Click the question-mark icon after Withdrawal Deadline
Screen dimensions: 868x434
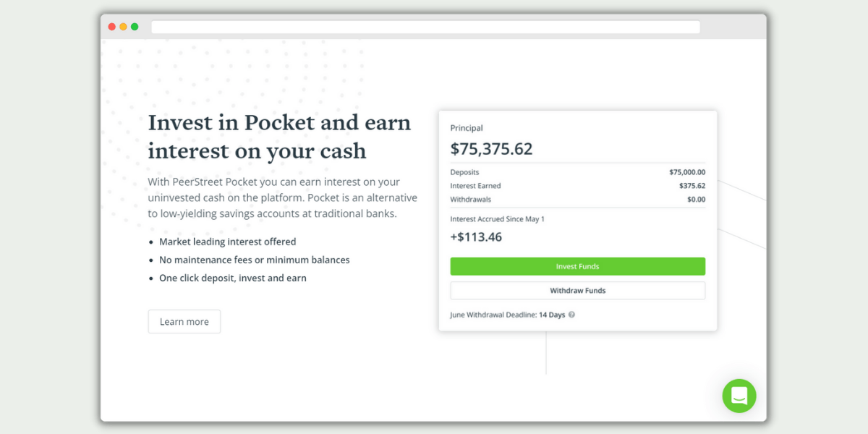click(x=571, y=315)
